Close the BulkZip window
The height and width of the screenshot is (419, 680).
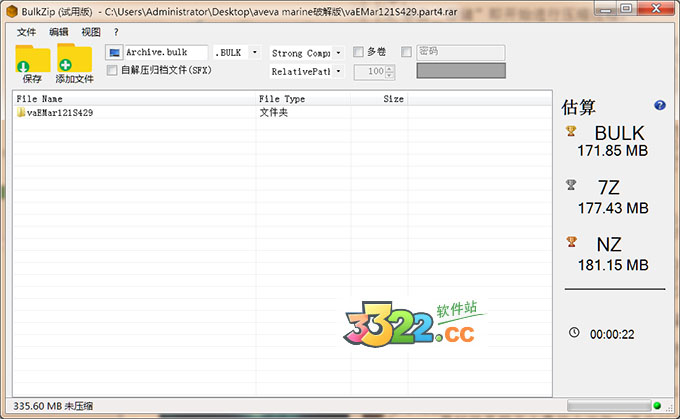pyautogui.click(x=657, y=8)
